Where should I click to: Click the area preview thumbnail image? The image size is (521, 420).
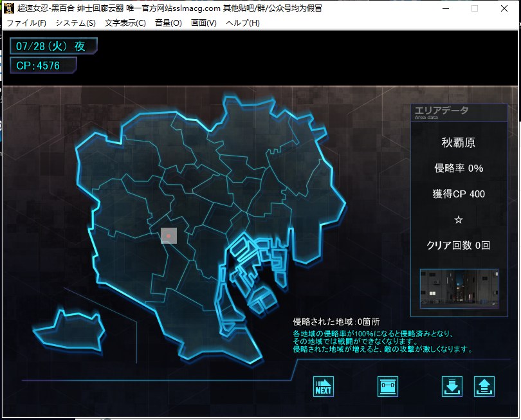pos(459,289)
